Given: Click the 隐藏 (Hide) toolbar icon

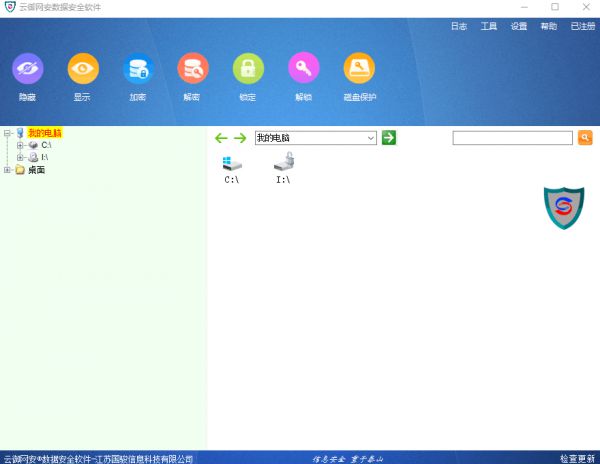Looking at the screenshot, I should tap(28, 68).
